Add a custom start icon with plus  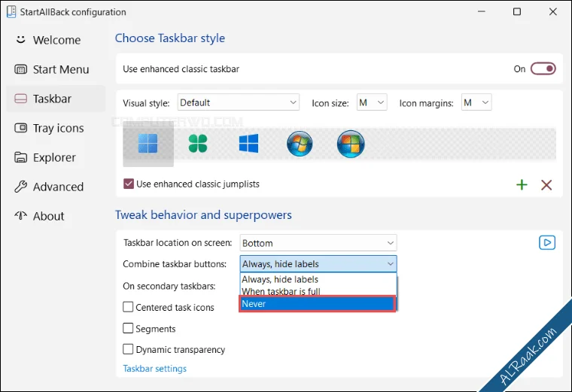coord(522,184)
